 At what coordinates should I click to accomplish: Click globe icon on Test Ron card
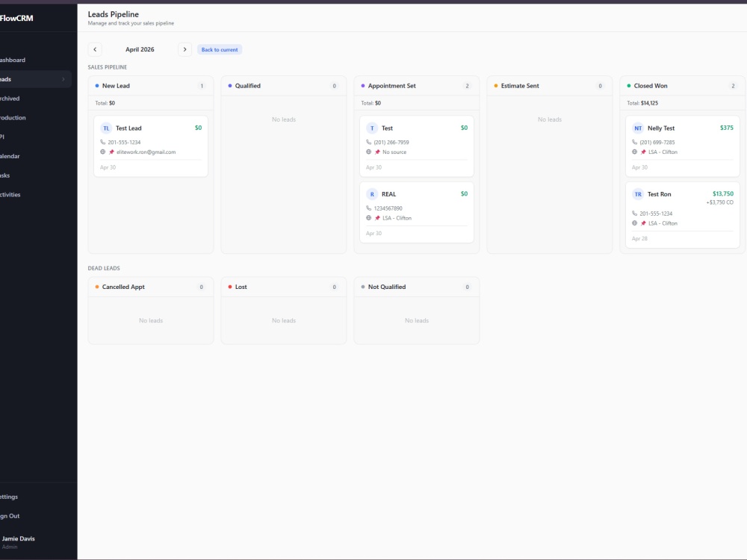point(634,223)
